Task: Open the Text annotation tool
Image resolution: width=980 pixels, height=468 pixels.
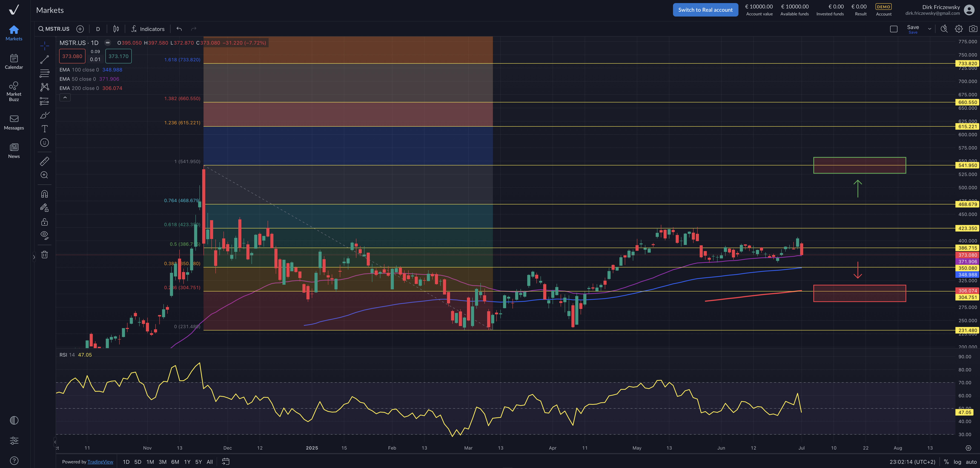Action: 45,129
